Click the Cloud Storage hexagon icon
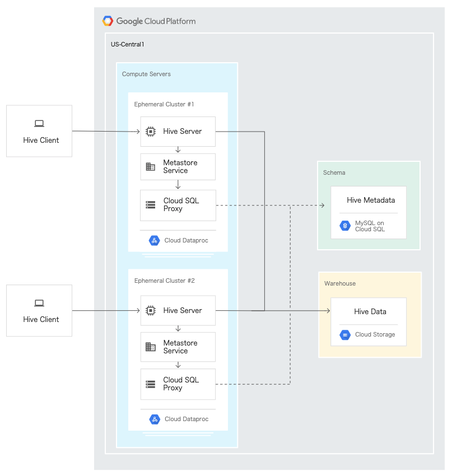Viewport: 452px width, 476px height. point(345,335)
